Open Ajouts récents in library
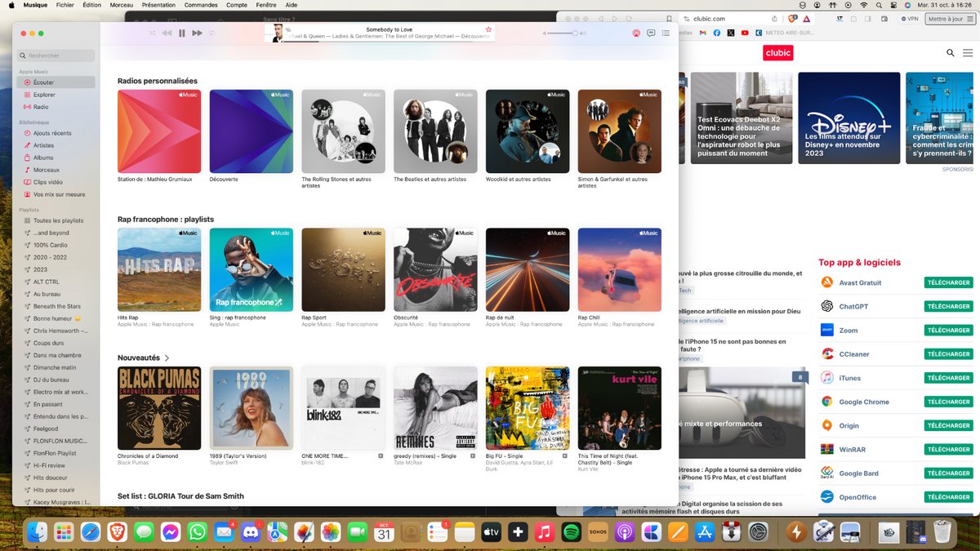980x551 pixels. tap(56, 133)
